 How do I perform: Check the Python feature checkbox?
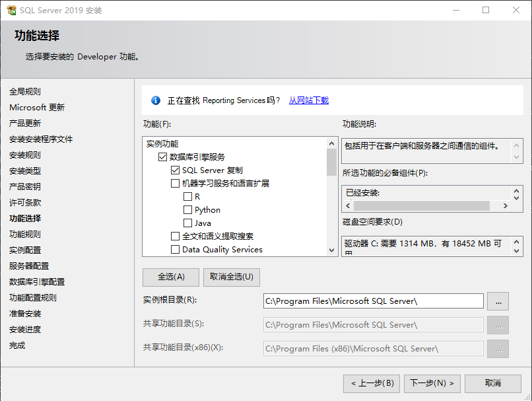pyautogui.click(x=187, y=210)
